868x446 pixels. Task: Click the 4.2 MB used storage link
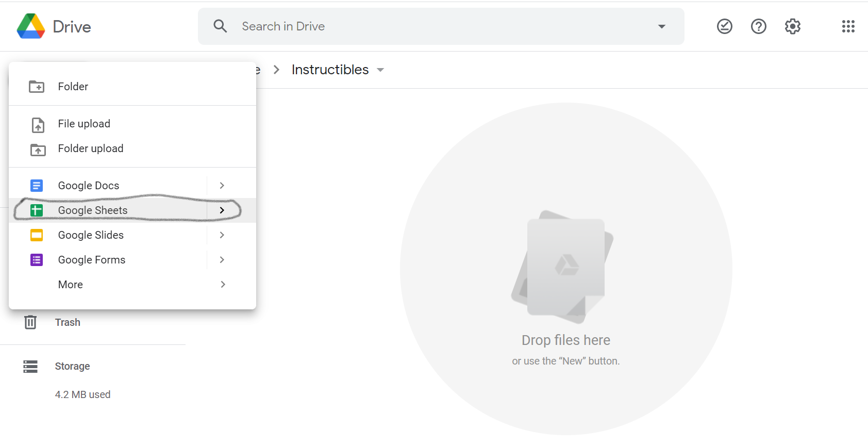(x=82, y=394)
